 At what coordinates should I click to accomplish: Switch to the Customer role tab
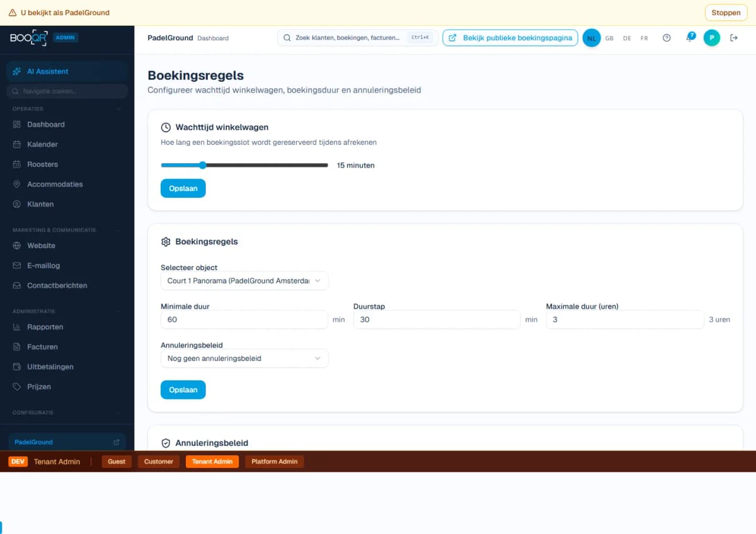158,461
